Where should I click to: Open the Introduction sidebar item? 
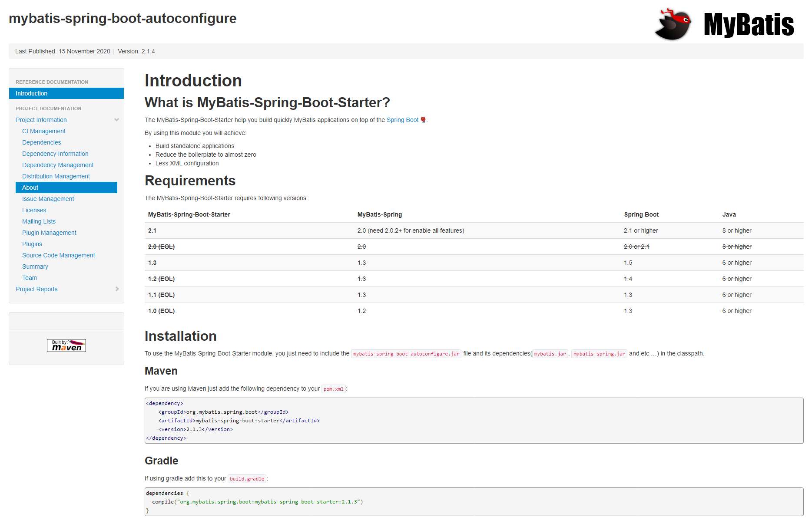66,93
